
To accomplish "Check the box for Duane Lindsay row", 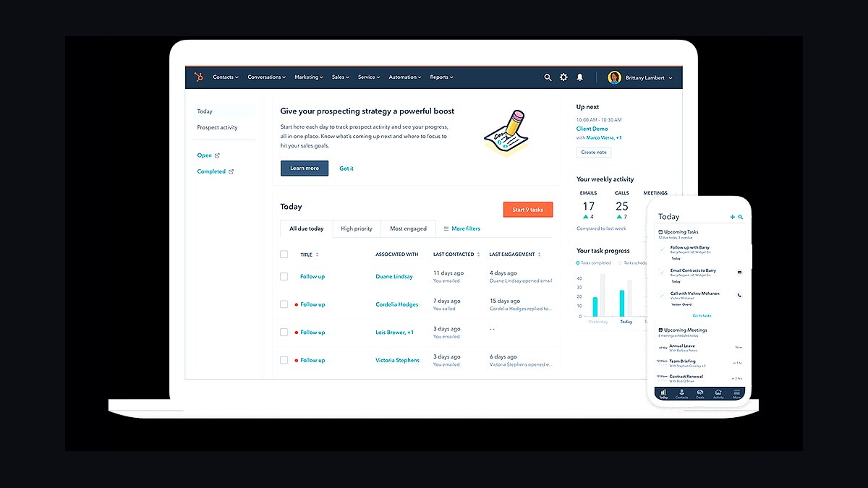I will [284, 276].
